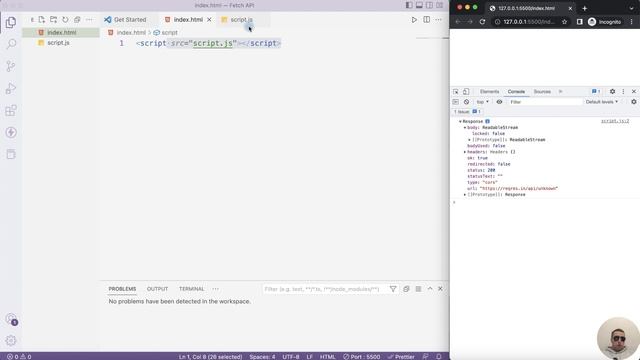
Task: Collapse all folders in Explorer
Action: pyautogui.click(x=77, y=20)
